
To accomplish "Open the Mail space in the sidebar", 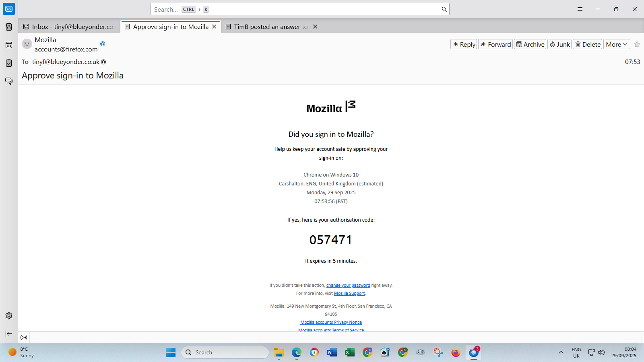I will tap(9, 9).
